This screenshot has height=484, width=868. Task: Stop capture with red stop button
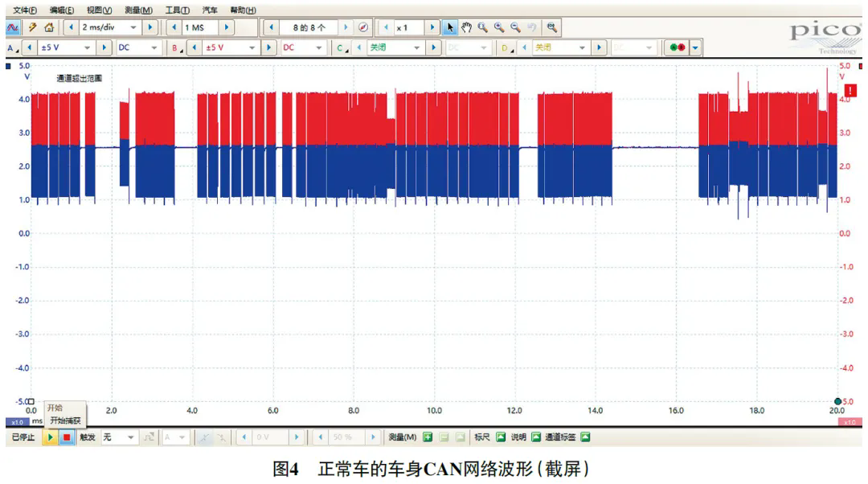click(x=67, y=437)
